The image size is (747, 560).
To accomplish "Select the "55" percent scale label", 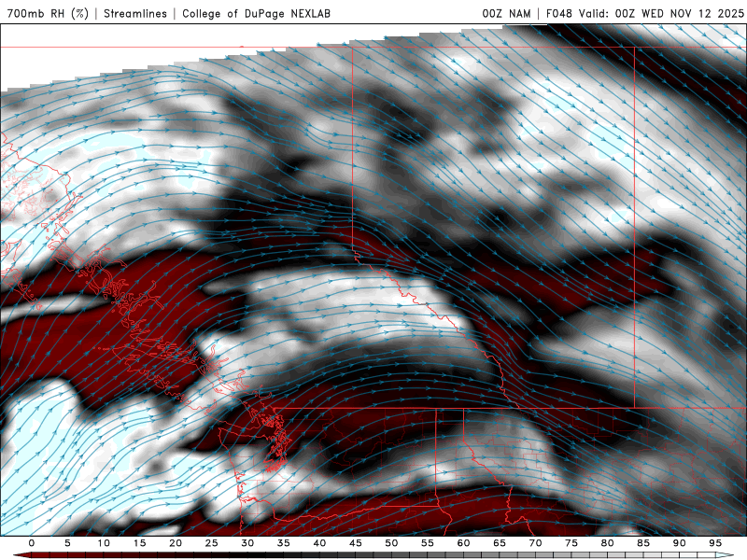I will tap(428, 543).
